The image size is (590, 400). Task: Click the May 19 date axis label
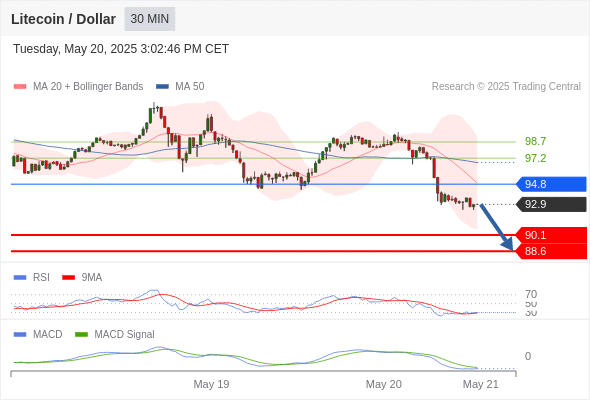pyautogui.click(x=211, y=384)
